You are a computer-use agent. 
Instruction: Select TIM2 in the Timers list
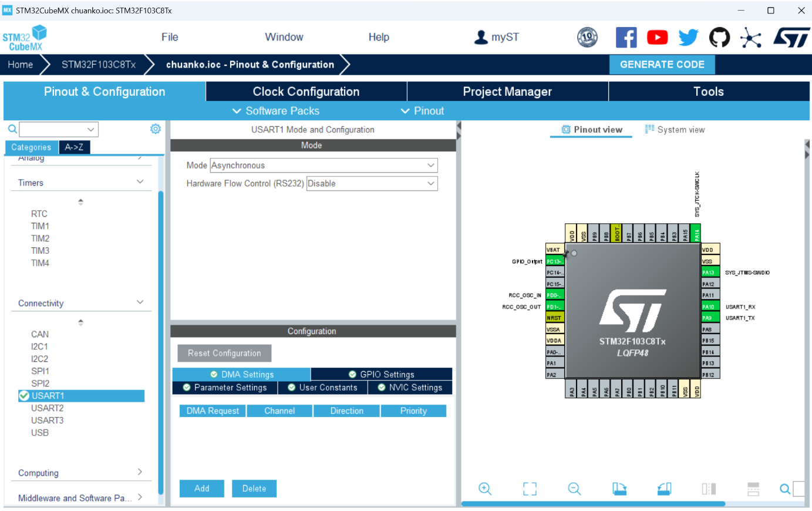tap(41, 238)
